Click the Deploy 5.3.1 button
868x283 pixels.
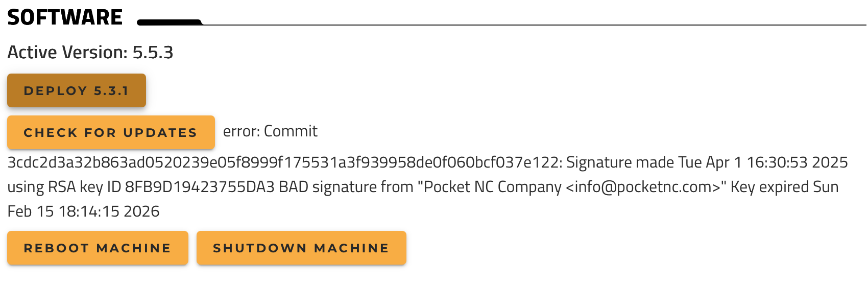[x=77, y=90]
